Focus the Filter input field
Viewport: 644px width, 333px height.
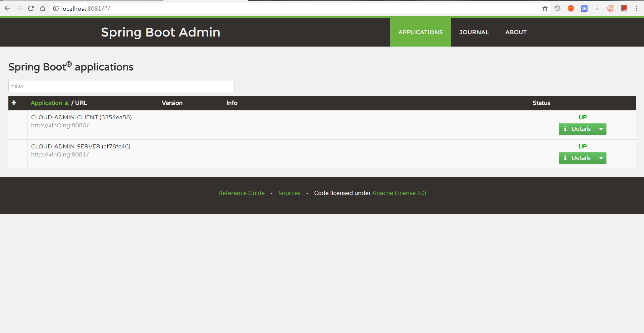coord(121,86)
